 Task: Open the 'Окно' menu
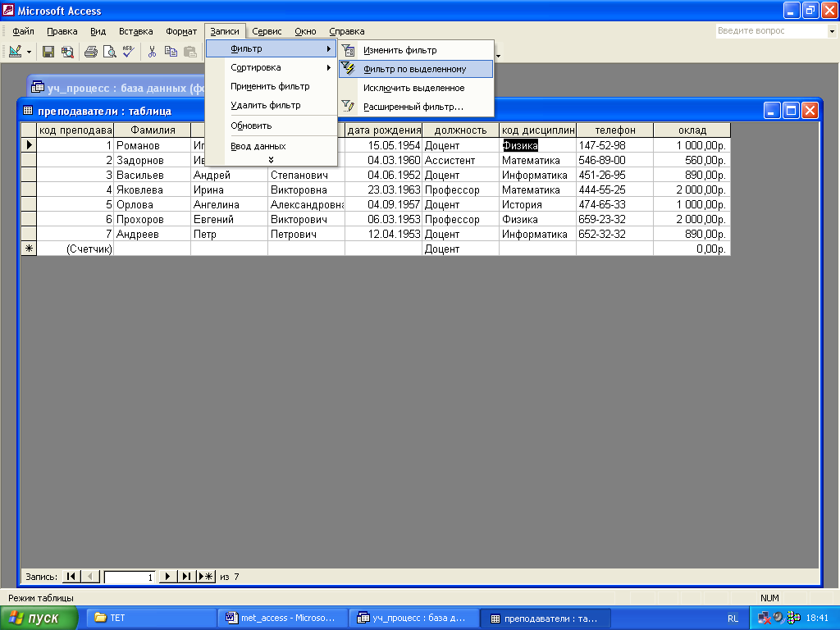[305, 31]
